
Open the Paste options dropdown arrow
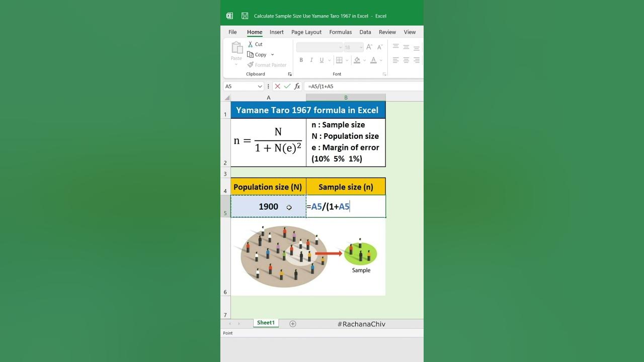point(236,64)
